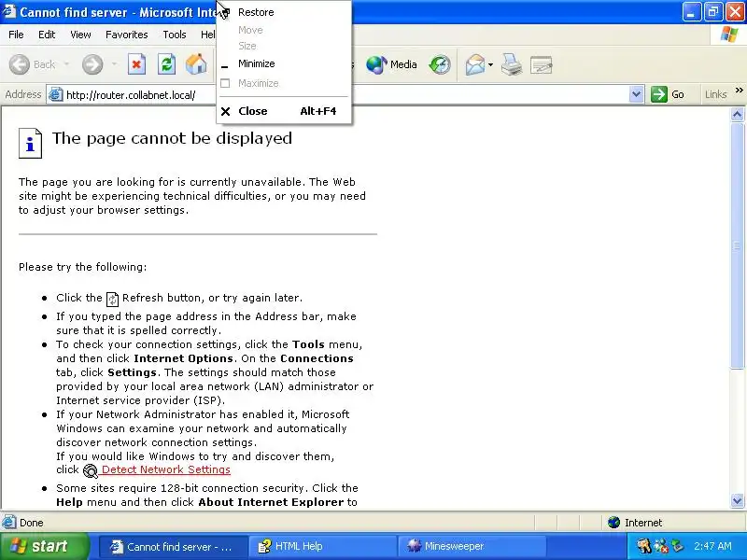Click the Refresh toolbar icon
Viewport: 747px width, 560px height.
point(167,64)
